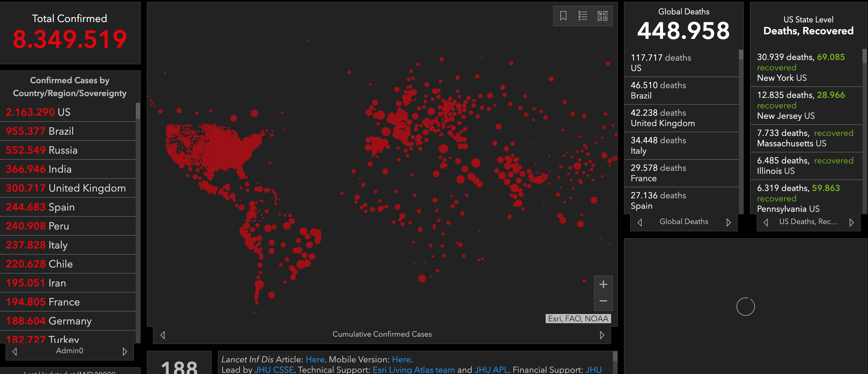
Task: Go back in Global Deaths panel
Action: (640, 222)
